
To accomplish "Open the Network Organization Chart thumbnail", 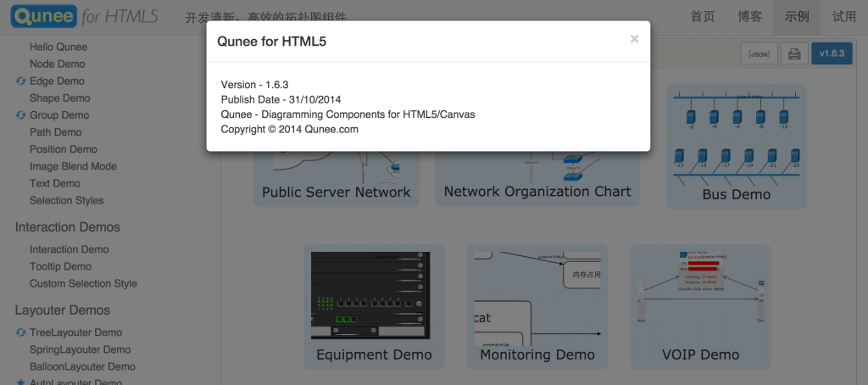I will click(537, 178).
